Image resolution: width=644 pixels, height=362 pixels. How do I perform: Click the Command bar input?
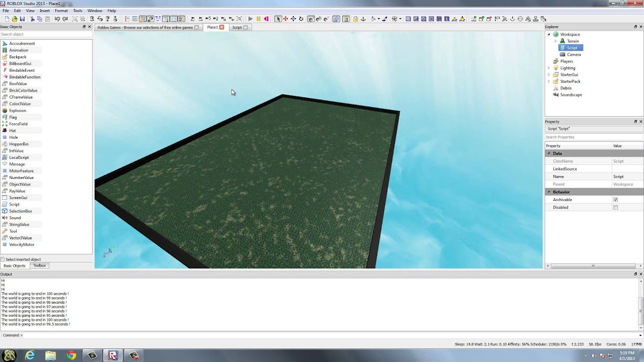330,335
